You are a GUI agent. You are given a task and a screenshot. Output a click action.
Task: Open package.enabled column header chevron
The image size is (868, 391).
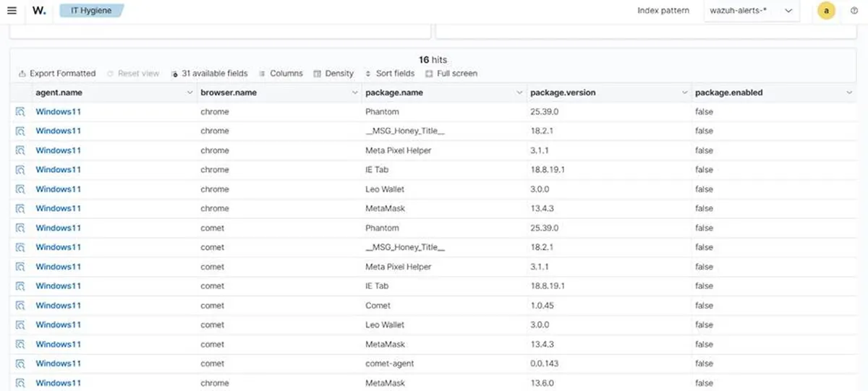(x=849, y=93)
